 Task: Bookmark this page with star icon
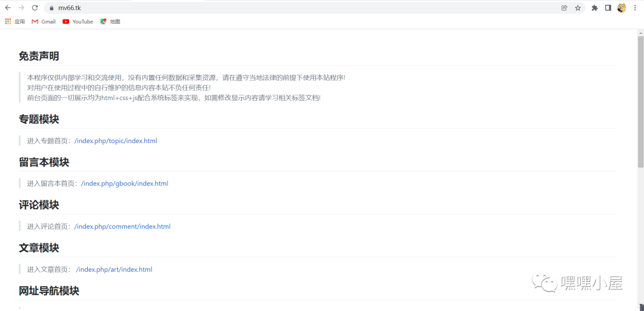578,8
